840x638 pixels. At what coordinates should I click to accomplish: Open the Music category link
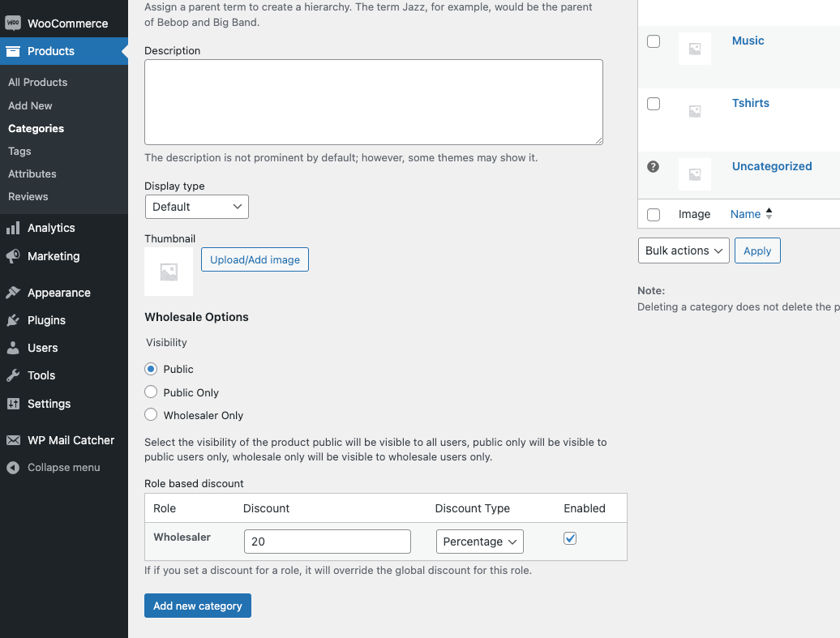pyautogui.click(x=748, y=41)
